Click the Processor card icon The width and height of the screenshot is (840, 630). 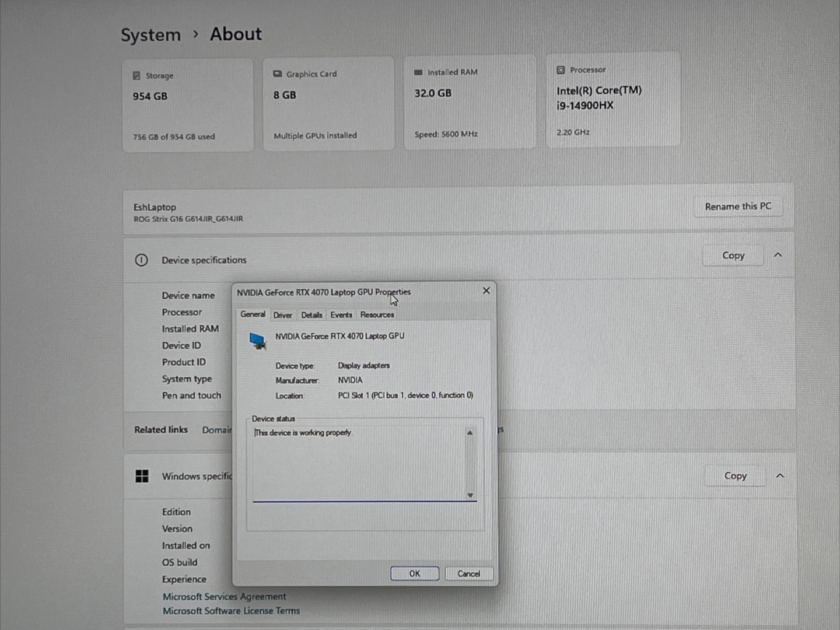pyautogui.click(x=561, y=70)
